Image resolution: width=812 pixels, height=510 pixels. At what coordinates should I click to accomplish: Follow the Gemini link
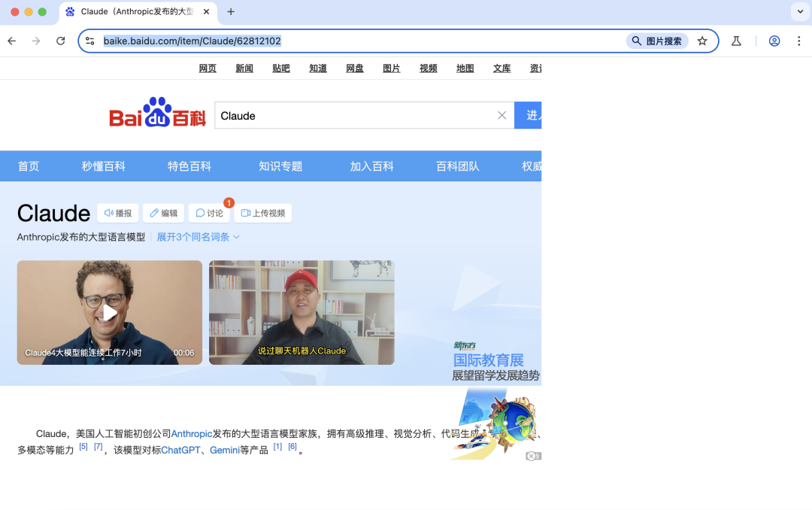click(225, 451)
